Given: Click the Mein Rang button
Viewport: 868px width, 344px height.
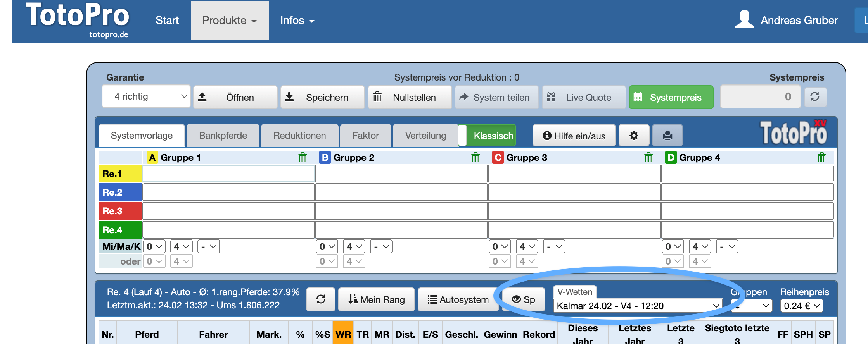Looking at the screenshot, I should coord(377,299).
